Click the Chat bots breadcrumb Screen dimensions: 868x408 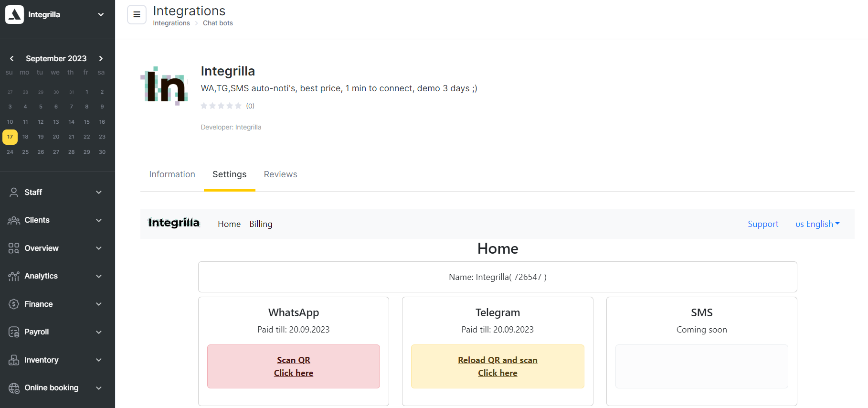tap(218, 23)
